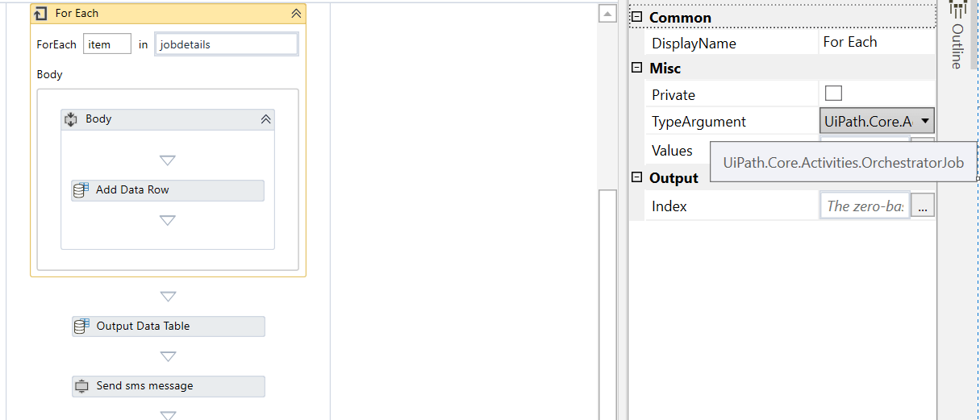Screen dimensions: 980x420
Task: Open the Outline panel icon
Action: click(x=958, y=10)
